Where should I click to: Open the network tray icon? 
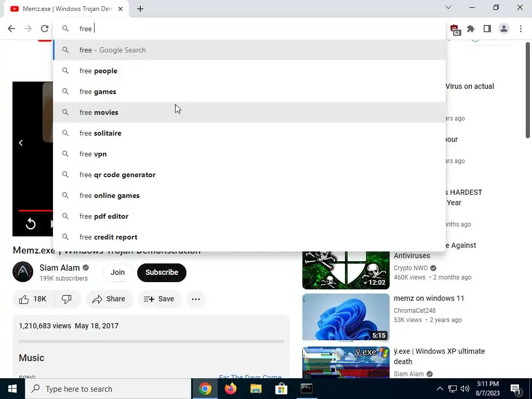tap(453, 389)
